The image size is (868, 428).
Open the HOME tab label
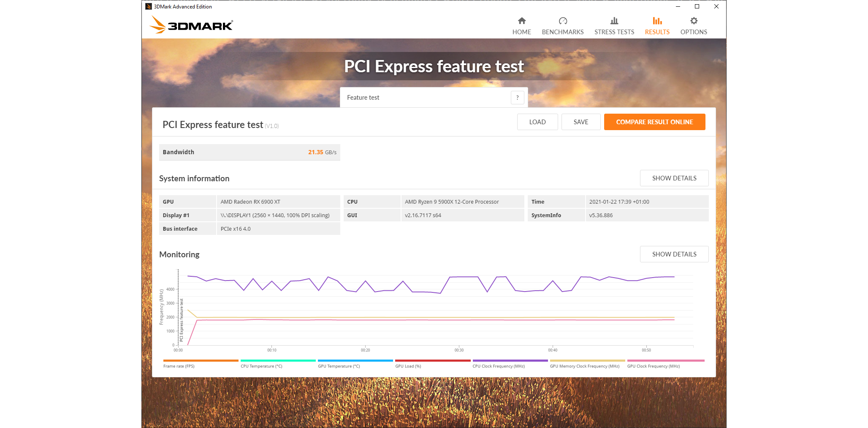[522, 32]
